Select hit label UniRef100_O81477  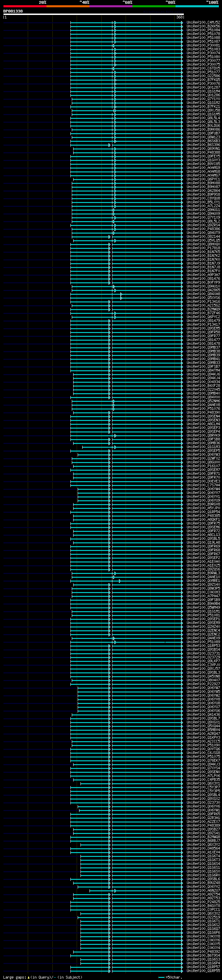click(203, 340)
